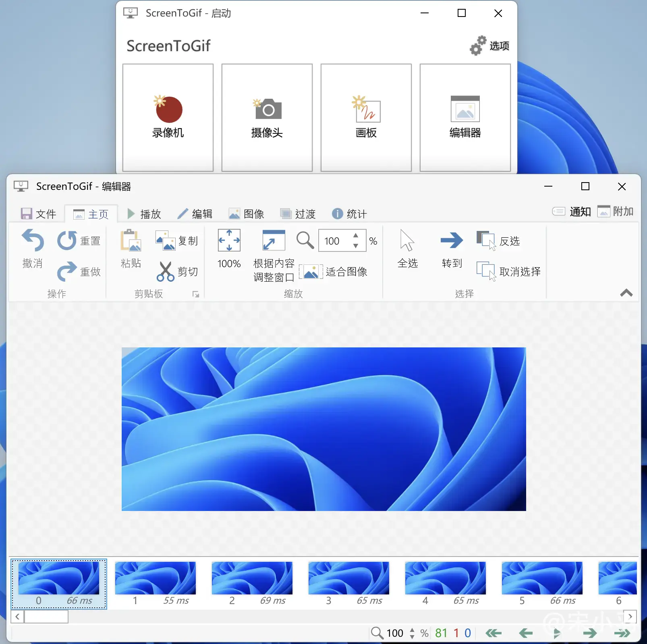Click the Cut (剪切) scissors icon
Viewport: 647px width, 644px height.
point(165,272)
